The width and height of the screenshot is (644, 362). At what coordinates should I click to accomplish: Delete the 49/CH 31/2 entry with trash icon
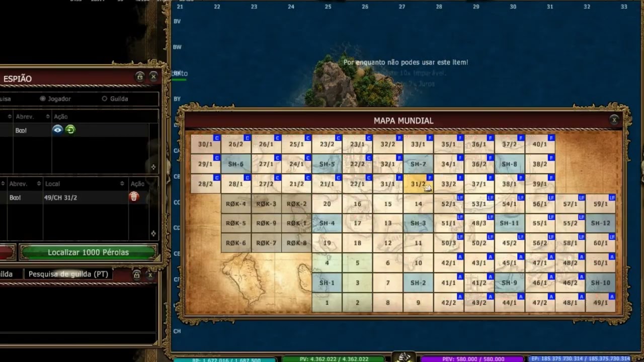click(134, 197)
